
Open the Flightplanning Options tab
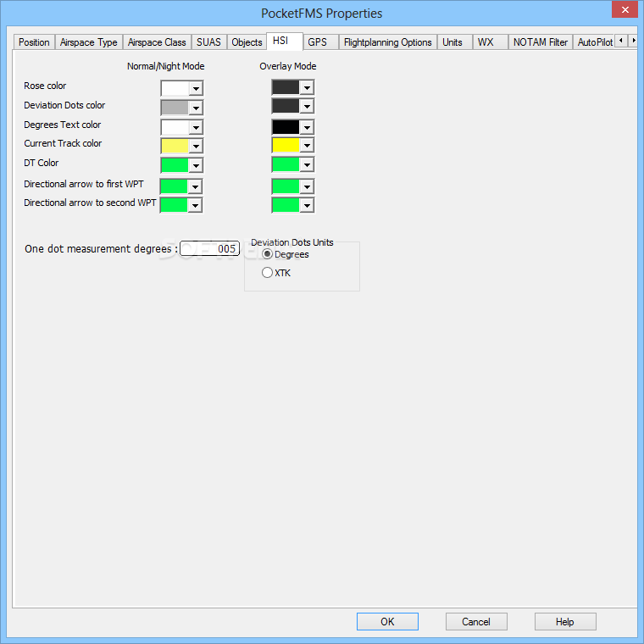coord(388,42)
